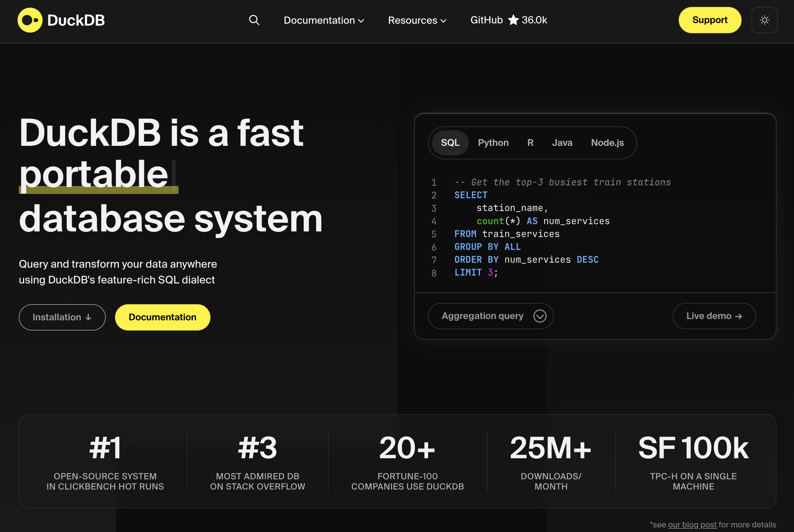Switch to the Python code tab
794x532 pixels.
click(x=493, y=143)
